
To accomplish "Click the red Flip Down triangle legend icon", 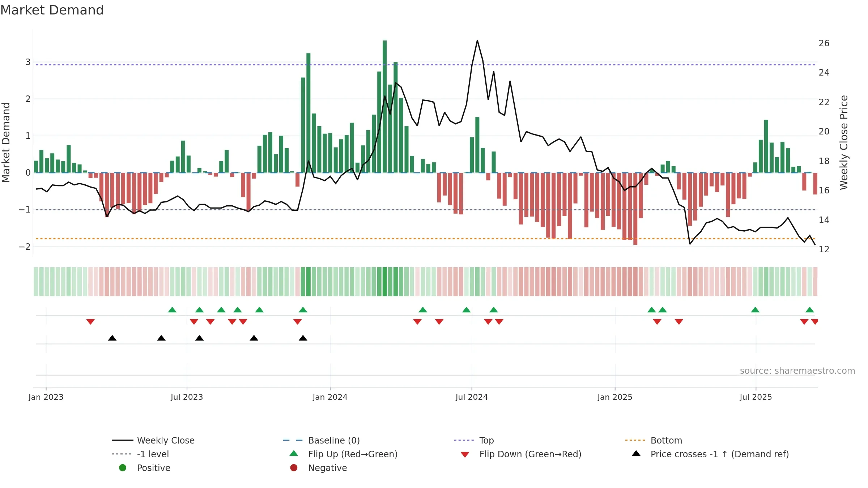I will click(465, 455).
